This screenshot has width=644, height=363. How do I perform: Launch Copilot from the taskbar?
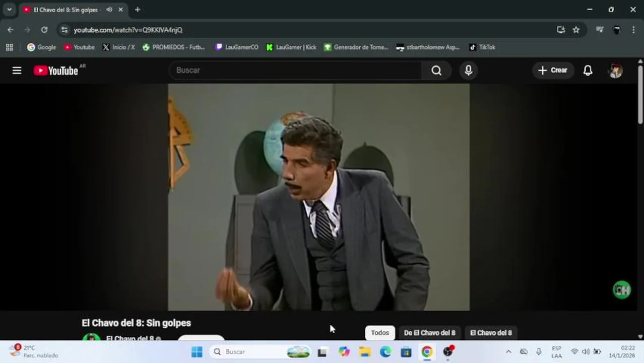pyautogui.click(x=344, y=352)
